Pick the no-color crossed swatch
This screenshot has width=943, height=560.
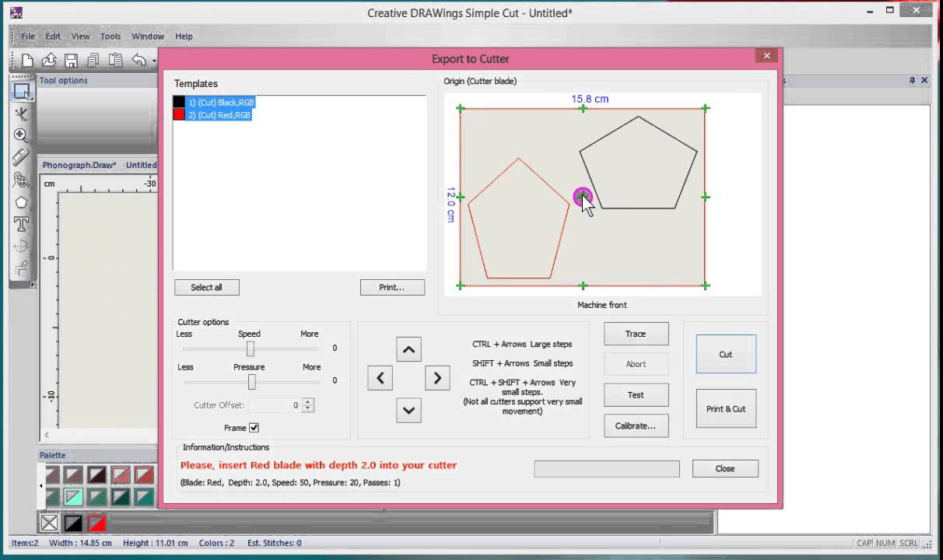coord(49,523)
